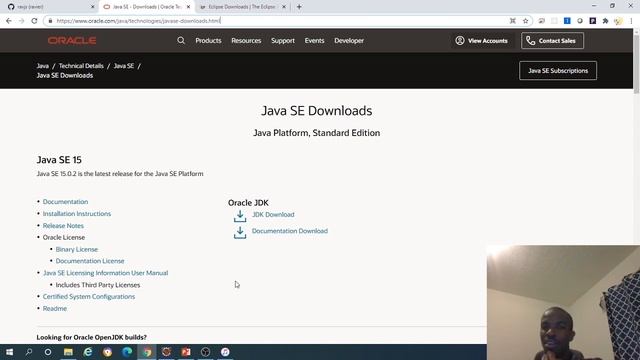Open the Resources menu
The height and width of the screenshot is (360, 640).
[246, 40]
